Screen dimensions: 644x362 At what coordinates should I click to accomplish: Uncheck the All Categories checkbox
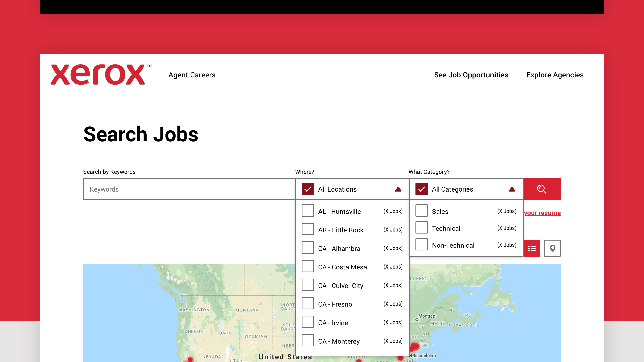pos(422,189)
